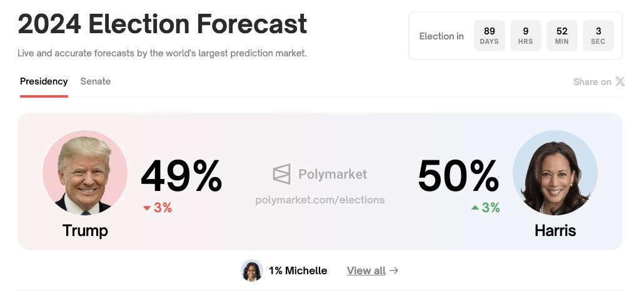Image resolution: width=644 pixels, height=298 pixels.
Task: Click the Polymarket wordmark
Action: click(333, 174)
